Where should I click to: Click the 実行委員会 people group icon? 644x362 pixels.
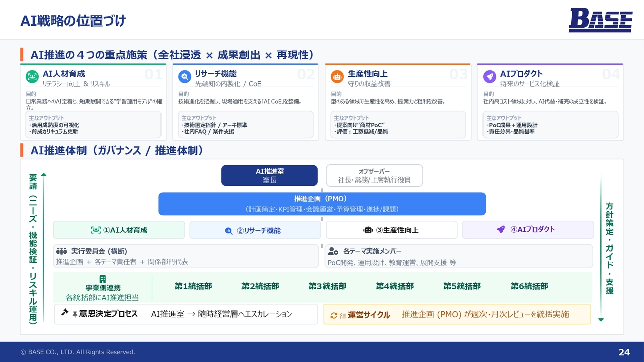(x=61, y=251)
